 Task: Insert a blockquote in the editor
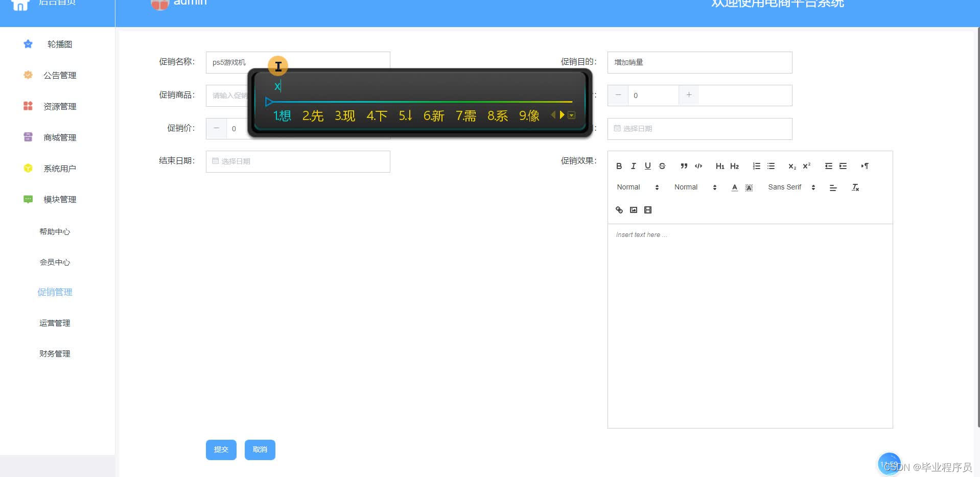[x=684, y=166]
